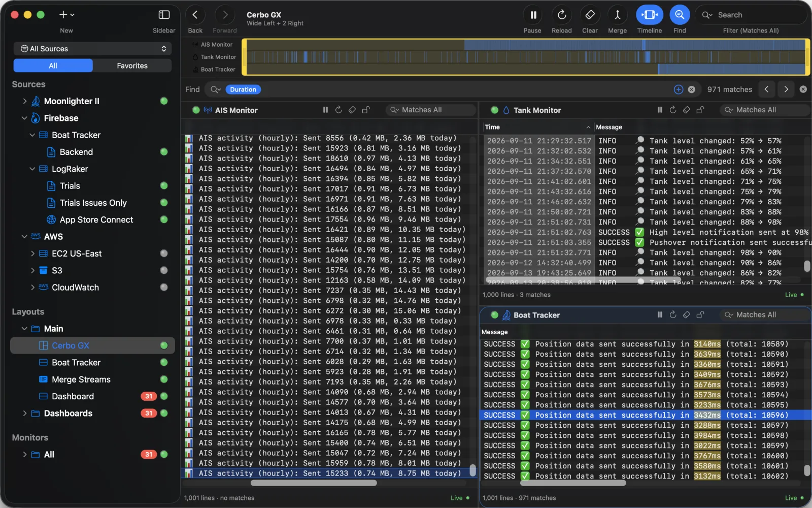Clear the Boat Tracker pane
This screenshot has width=812, height=508.
[687, 315]
